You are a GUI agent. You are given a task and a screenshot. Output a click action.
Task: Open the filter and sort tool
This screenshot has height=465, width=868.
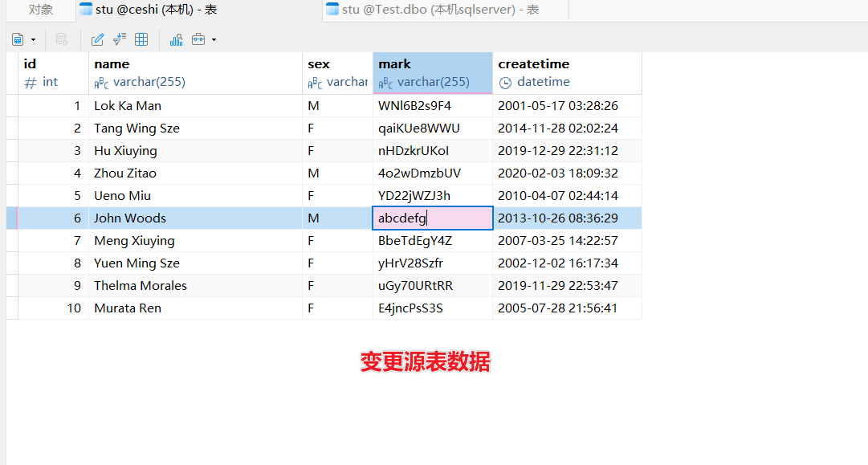point(119,39)
